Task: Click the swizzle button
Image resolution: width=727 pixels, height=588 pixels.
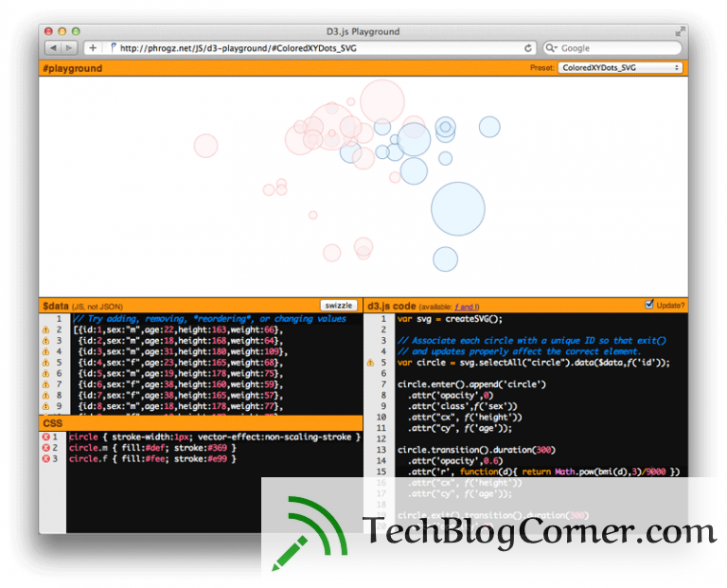Action: (x=339, y=305)
